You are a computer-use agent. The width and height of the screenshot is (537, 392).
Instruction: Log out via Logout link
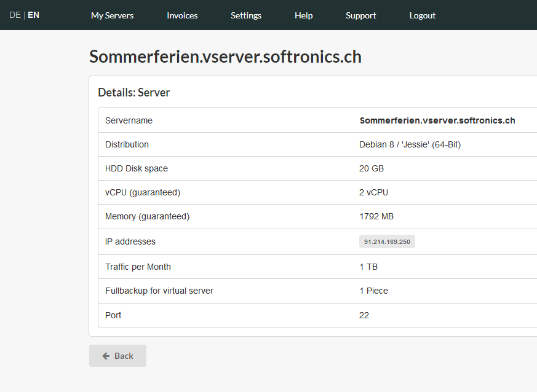click(x=422, y=15)
